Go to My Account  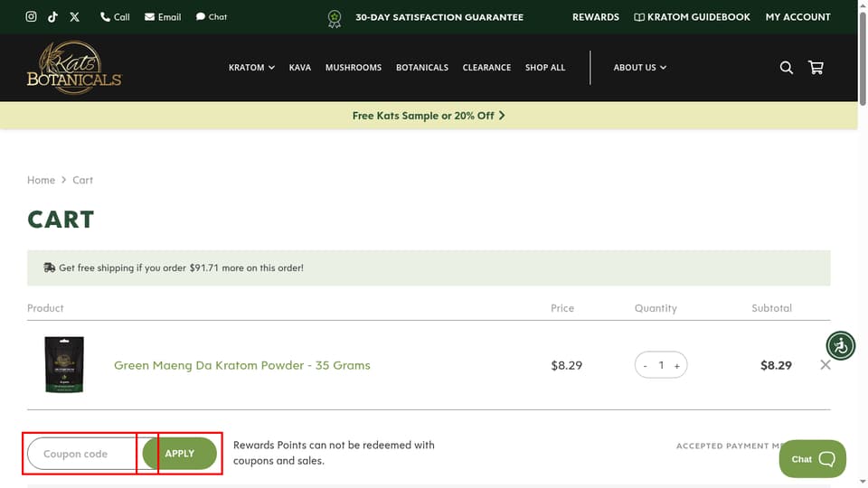click(797, 17)
